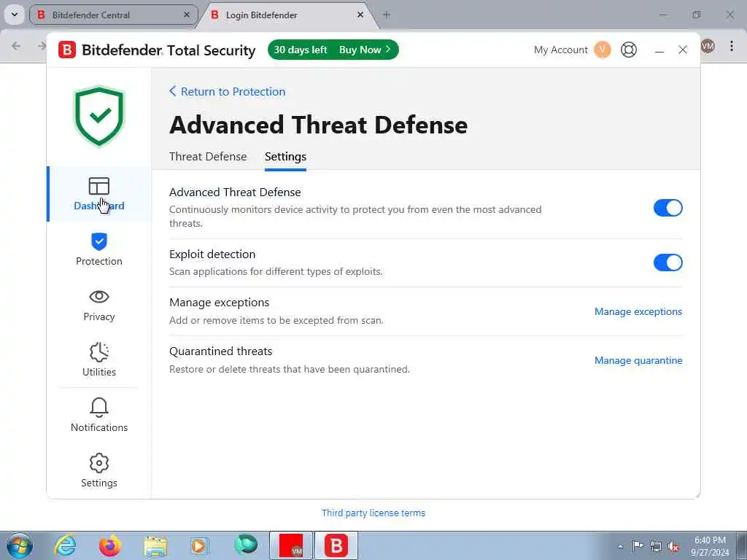Show hidden system tray icons
Screen dimensions: 747x560
[620, 546]
